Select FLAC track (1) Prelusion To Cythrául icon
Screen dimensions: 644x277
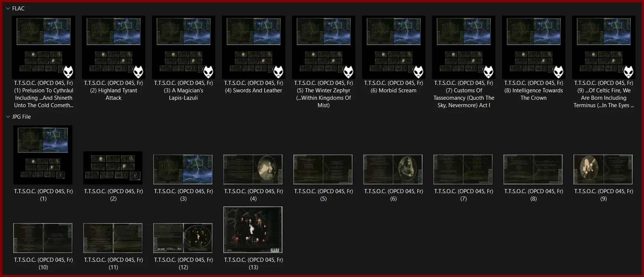(x=43, y=47)
